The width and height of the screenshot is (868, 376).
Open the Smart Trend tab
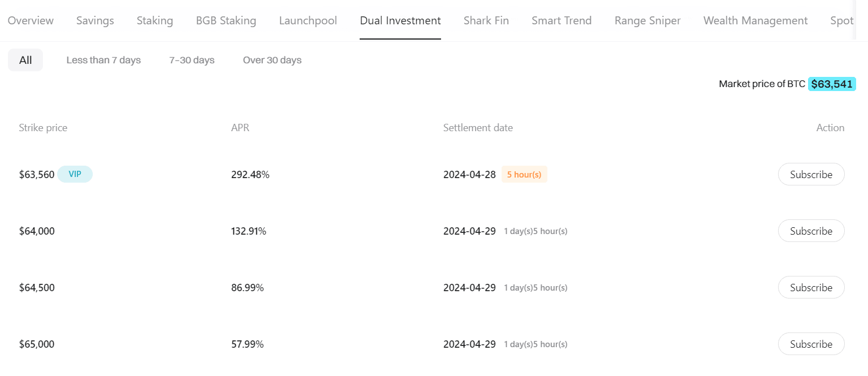[562, 21]
